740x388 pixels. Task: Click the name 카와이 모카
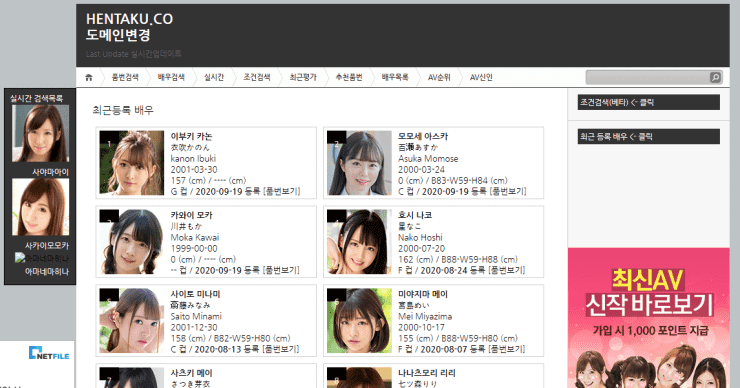point(191,215)
